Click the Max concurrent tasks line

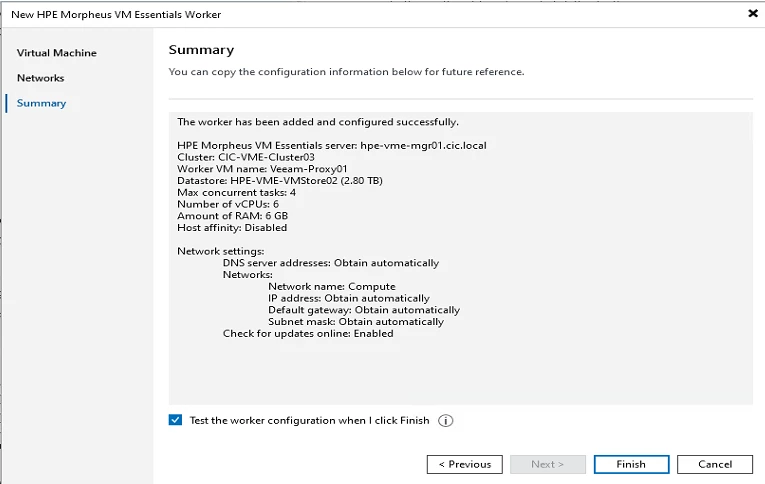coord(236,192)
